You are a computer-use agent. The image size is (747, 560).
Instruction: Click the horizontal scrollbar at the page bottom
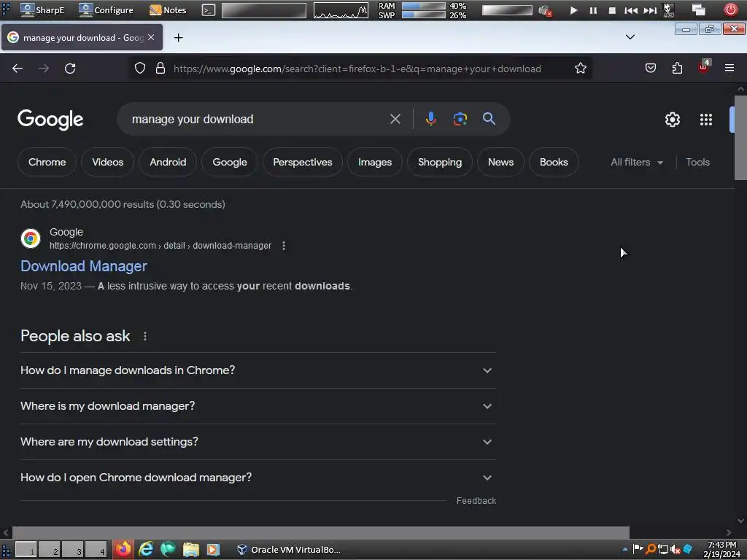point(321,532)
